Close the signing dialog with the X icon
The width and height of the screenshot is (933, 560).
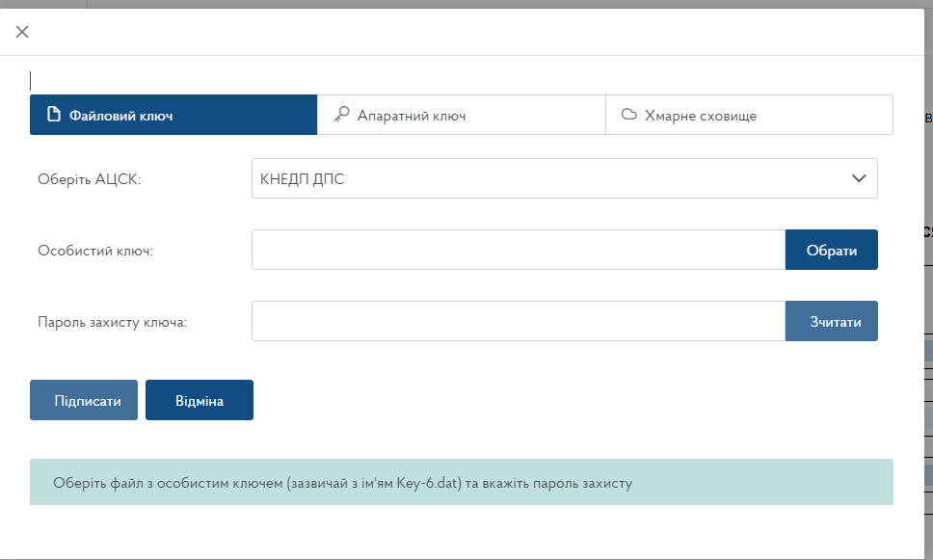pos(22,32)
